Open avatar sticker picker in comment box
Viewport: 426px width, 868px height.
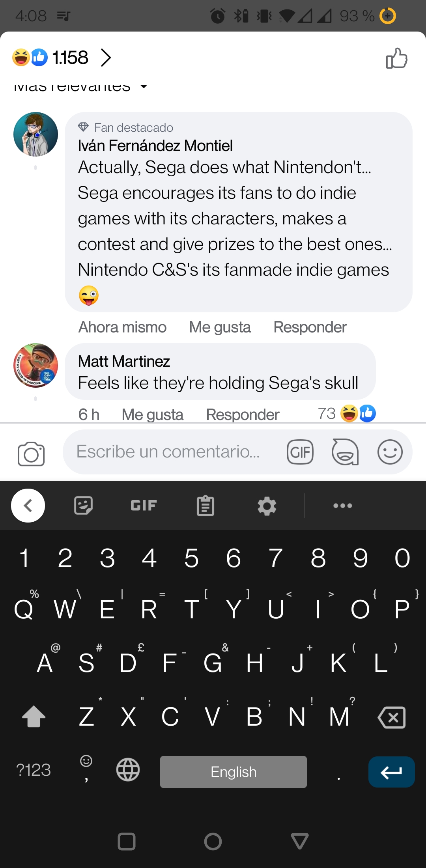click(x=345, y=452)
